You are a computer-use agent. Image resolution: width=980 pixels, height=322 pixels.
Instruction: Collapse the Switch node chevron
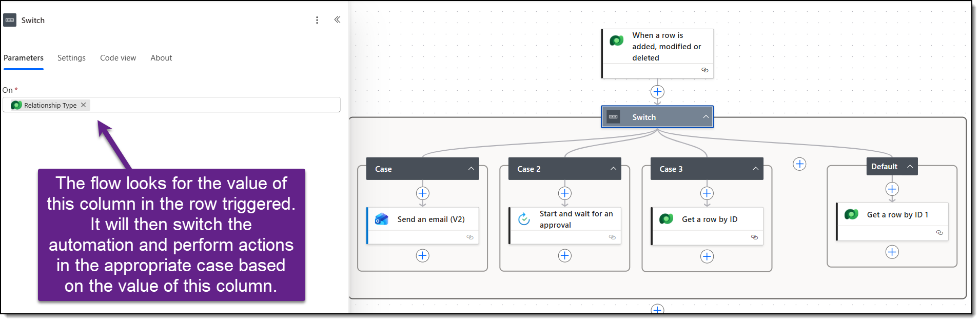[705, 117]
